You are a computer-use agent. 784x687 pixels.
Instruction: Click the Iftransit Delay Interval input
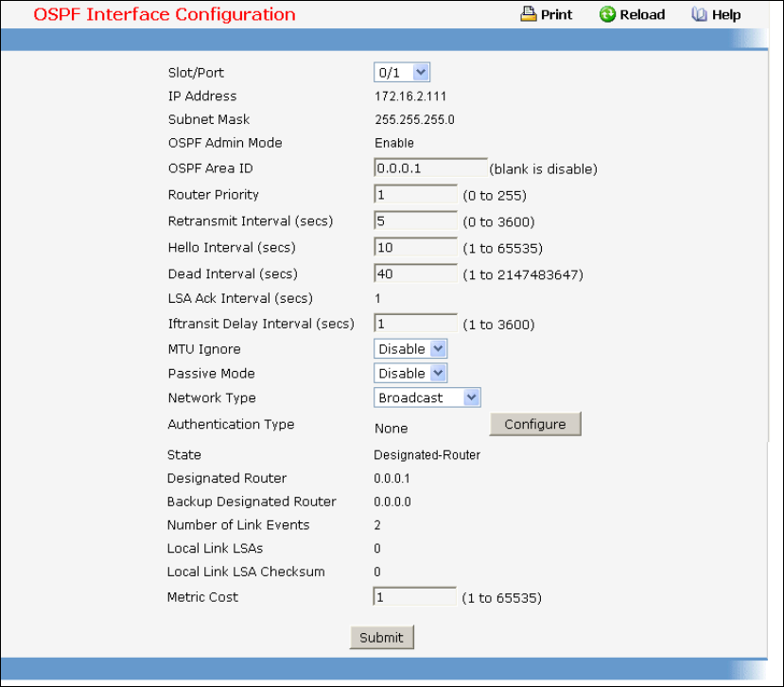[x=415, y=325]
